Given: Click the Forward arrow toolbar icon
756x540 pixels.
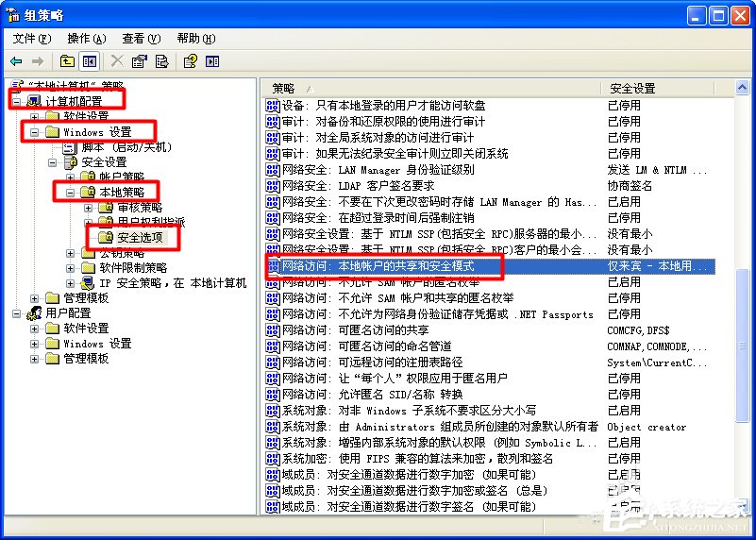Looking at the screenshot, I should (x=38, y=61).
